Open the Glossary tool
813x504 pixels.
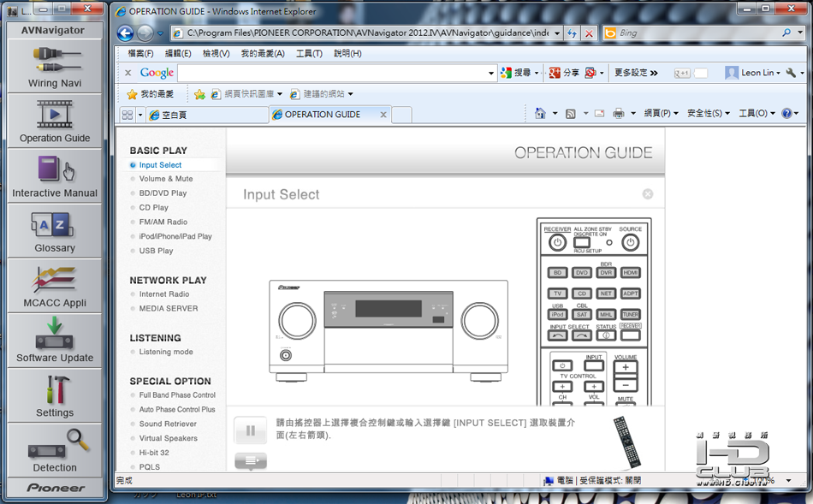pyautogui.click(x=55, y=231)
